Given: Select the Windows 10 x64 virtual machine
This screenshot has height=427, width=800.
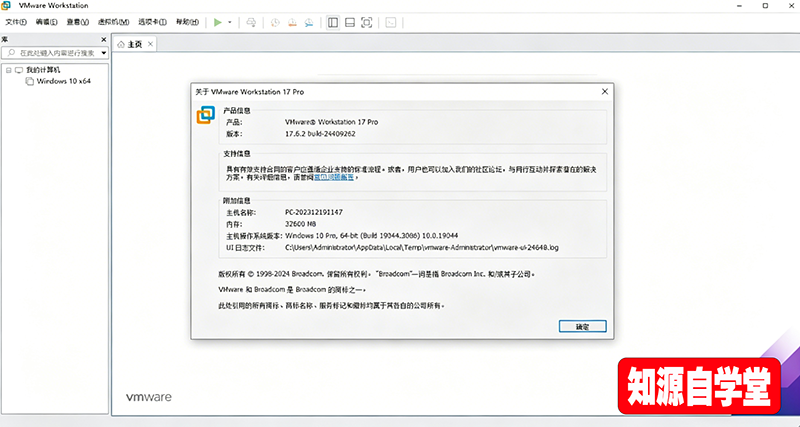Looking at the screenshot, I should coord(63,81).
